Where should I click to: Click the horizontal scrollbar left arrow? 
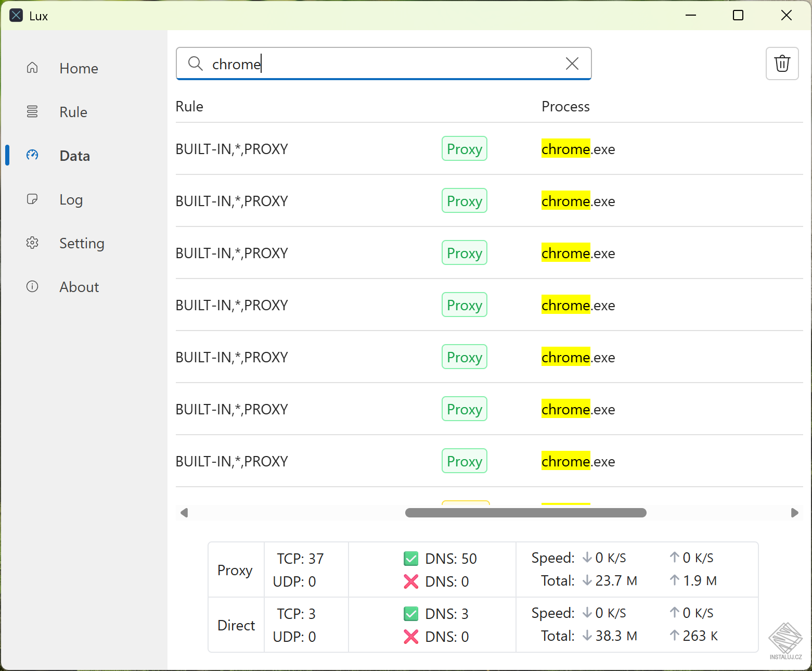[184, 513]
